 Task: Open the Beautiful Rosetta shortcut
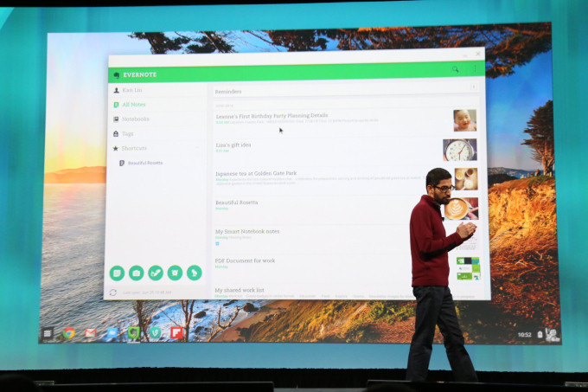point(145,163)
